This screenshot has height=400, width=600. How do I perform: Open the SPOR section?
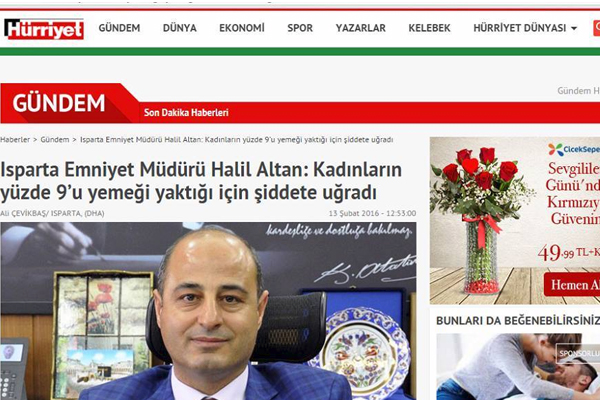point(300,28)
